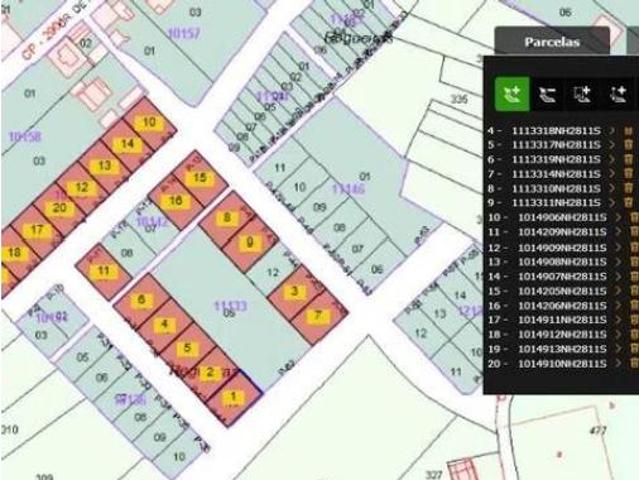Click rural parcel number 477 on map
This screenshot has width=639, height=480.
[598, 430]
